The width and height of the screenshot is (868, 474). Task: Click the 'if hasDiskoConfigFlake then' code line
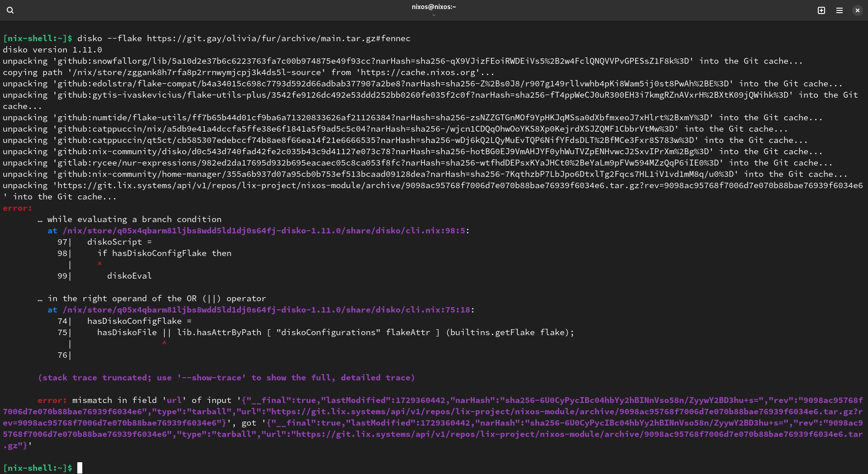(x=164, y=253)
